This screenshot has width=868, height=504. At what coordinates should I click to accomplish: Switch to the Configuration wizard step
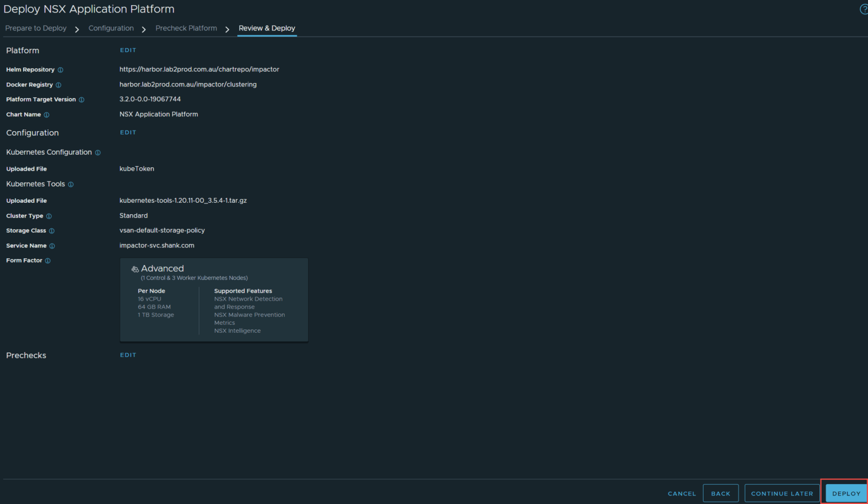(111, 28)
